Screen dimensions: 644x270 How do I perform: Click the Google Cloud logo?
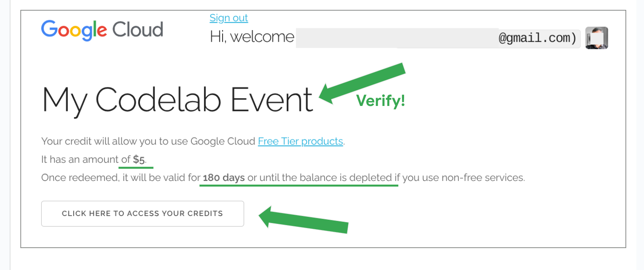(x=102, y=30)
